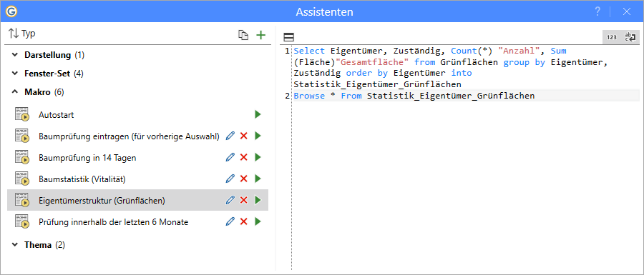Click the Fenster-Set group label
This screenshot has height=275, width=644.
(x=48, y=74)
